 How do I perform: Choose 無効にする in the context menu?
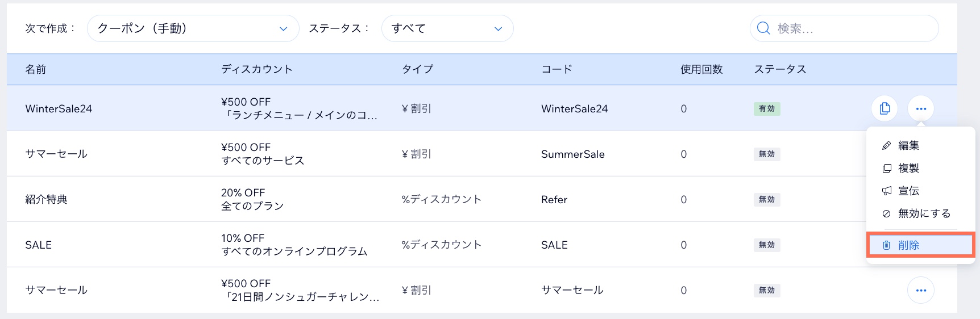pos(924,213)
